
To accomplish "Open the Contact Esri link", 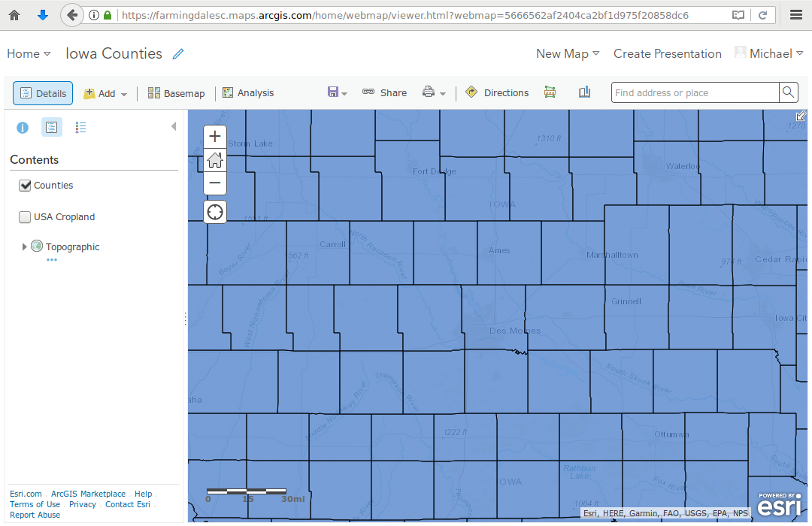I will pyautogui.click(x=127, y=504).
